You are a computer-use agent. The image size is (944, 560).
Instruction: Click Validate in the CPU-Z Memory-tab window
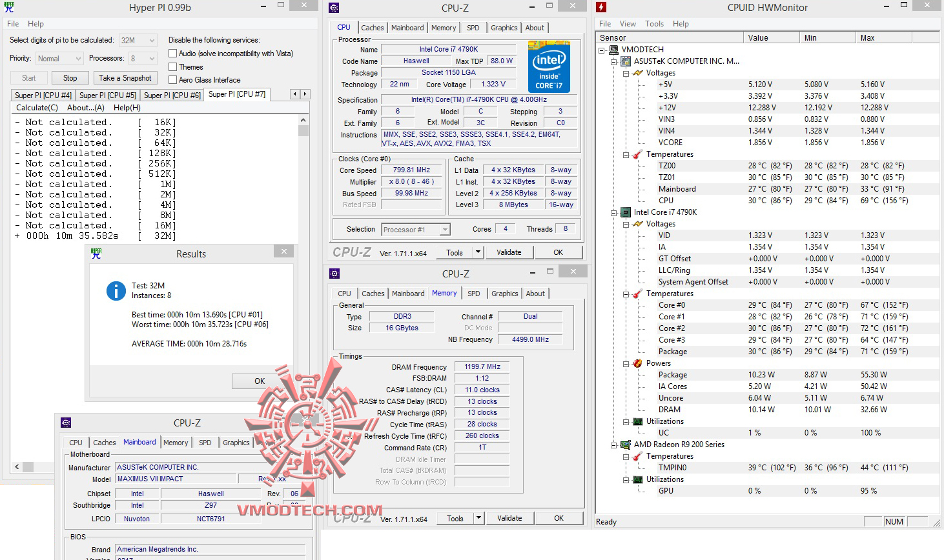point(509,518)
